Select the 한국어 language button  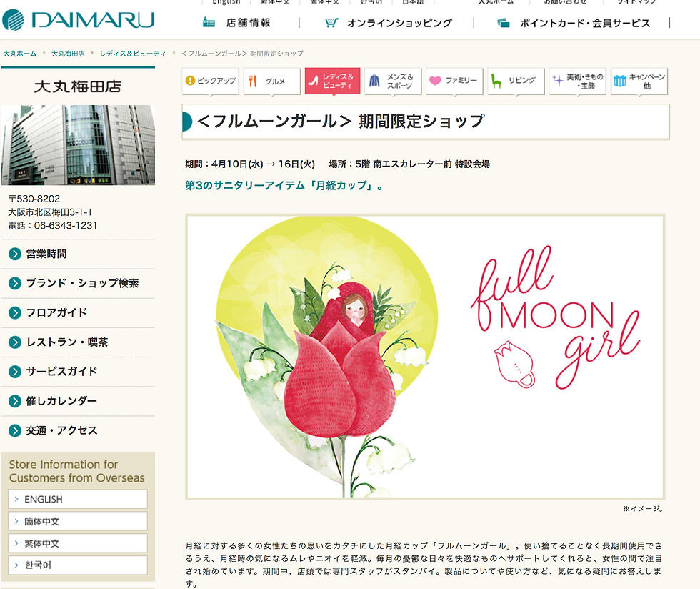point(78,565)
